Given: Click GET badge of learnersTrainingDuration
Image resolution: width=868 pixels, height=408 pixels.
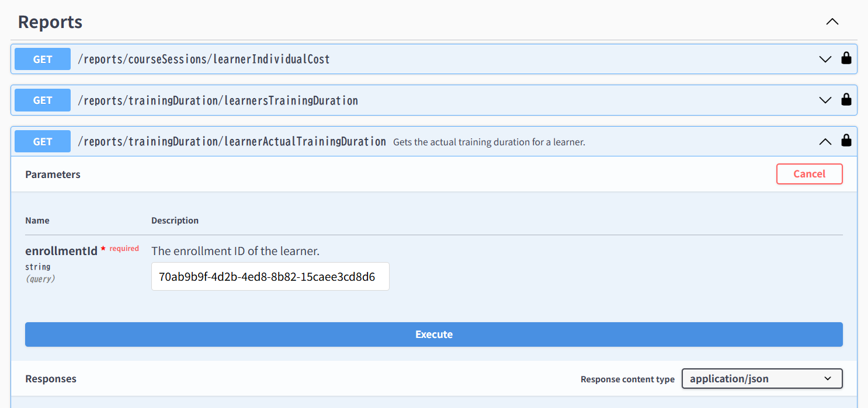Looking at the screenshot, I should pyautogui.click(x=43, y=100).
